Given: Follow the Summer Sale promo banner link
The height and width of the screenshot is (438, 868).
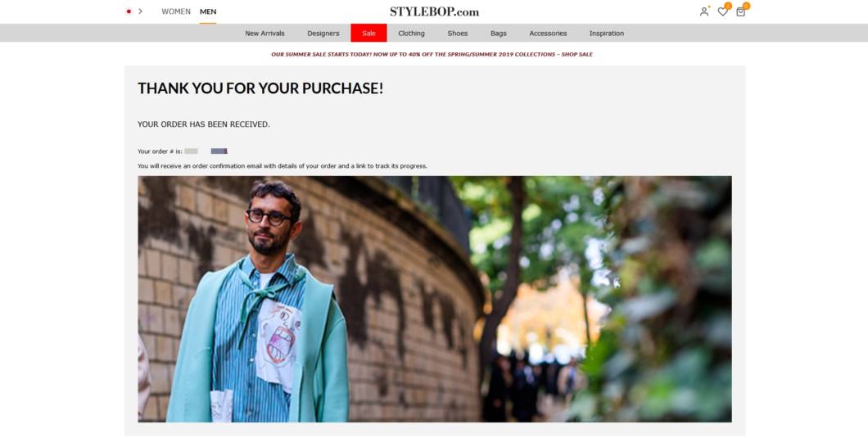Looking at the screenshot, I should pyautogui.click(x=432, y=54).
